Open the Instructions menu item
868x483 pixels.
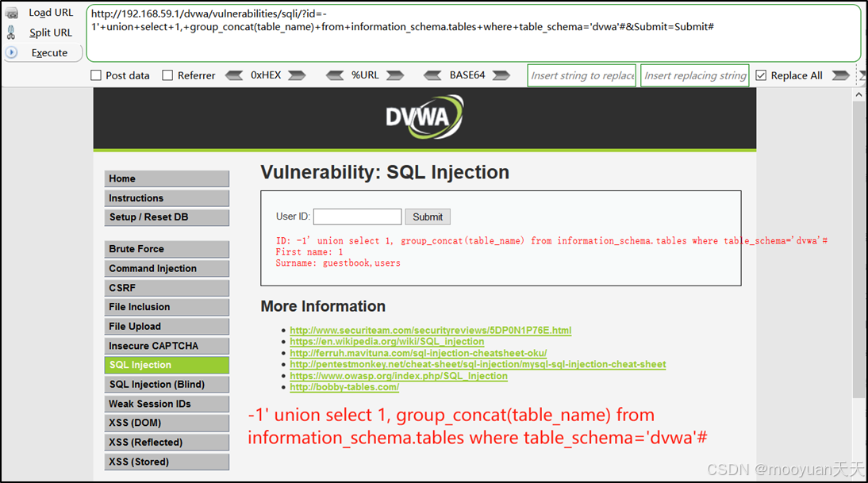click(167, 198)
